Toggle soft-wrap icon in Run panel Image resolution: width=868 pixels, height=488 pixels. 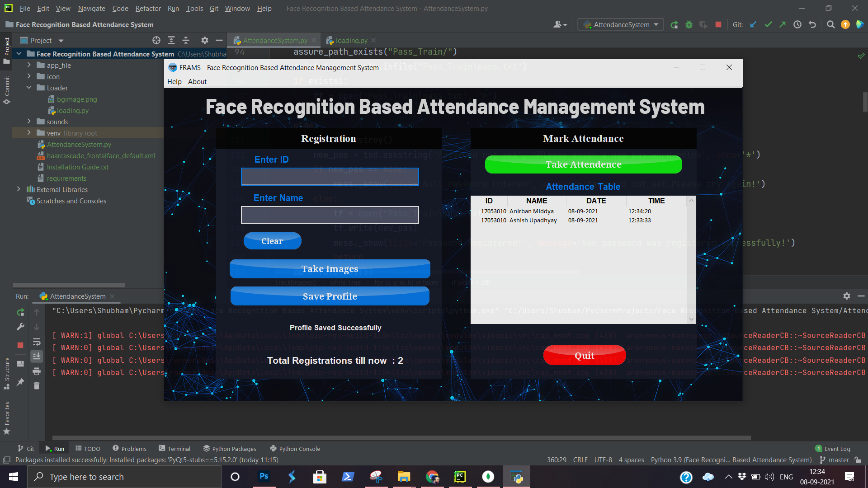coord(37,342)
